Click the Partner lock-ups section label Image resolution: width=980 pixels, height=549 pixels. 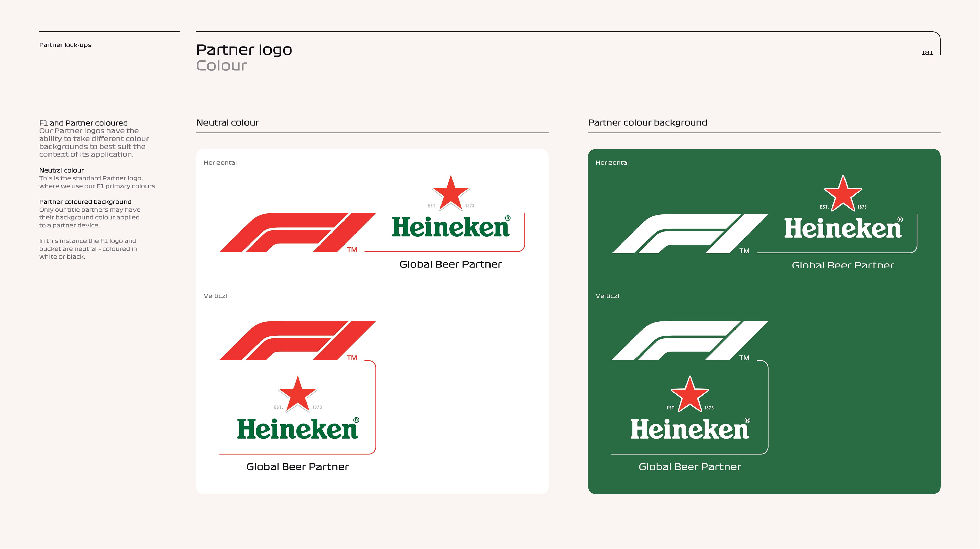click(65, 45)
